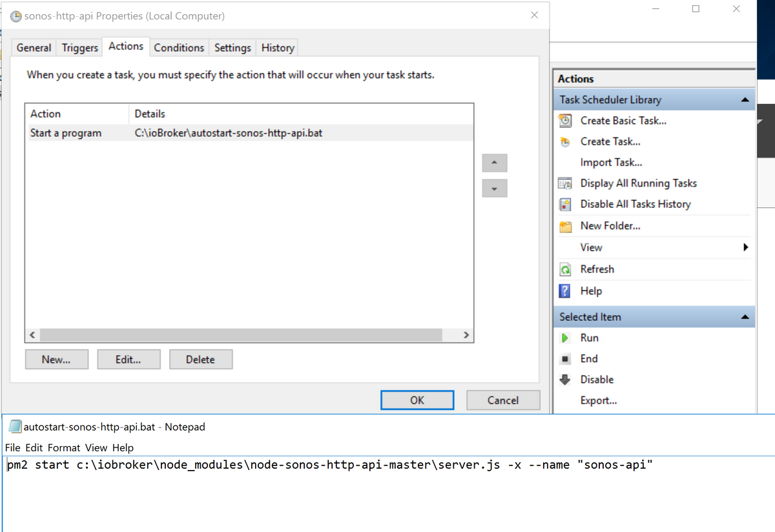The width and height of the screenshot is (775, 532).
Task: Click the Disable All Tasks History icon
Action: (565, 204)
